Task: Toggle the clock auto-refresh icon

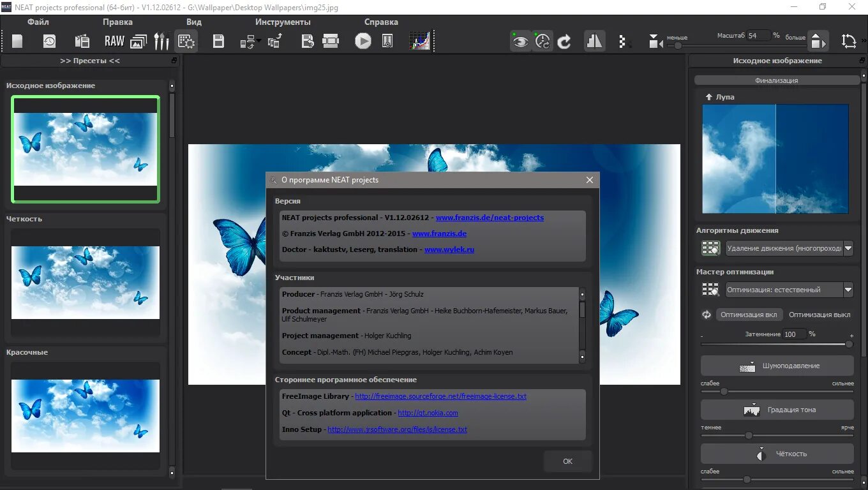Action: 542,41
